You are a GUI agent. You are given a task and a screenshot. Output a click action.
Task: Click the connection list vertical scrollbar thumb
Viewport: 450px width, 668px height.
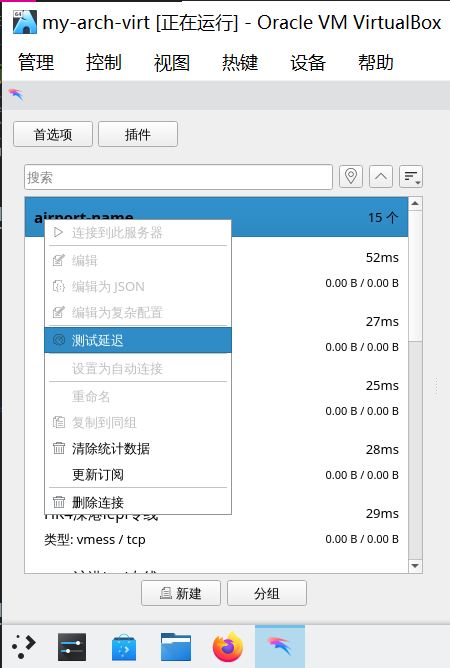coord(415,276)
